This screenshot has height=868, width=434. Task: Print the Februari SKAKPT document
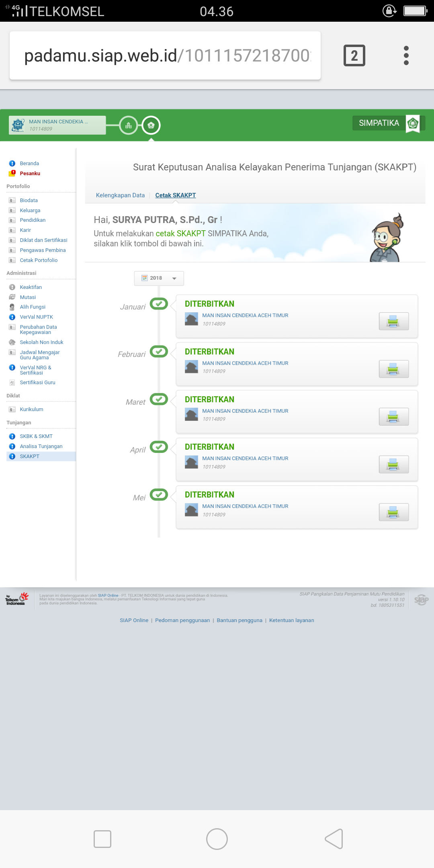coord(394,369)
